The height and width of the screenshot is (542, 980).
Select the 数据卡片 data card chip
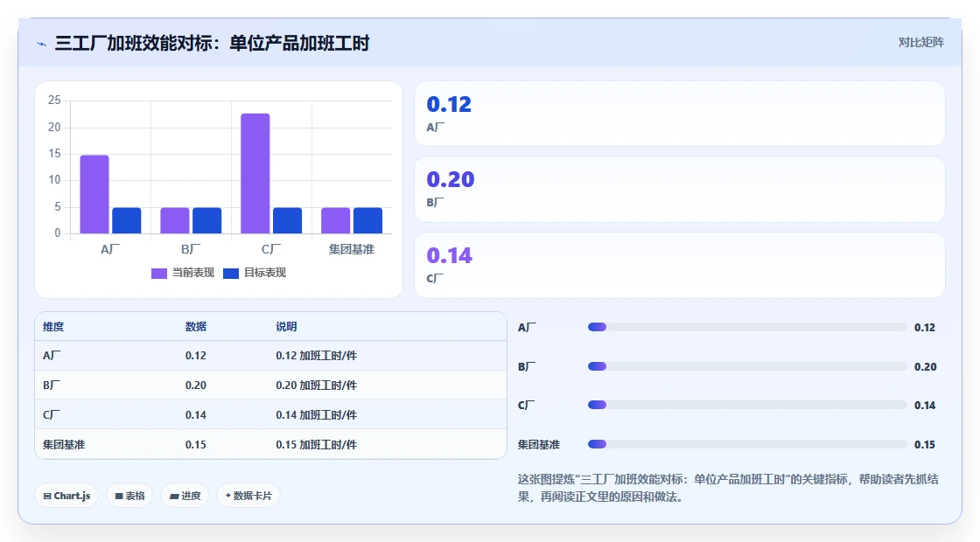coord(248,496)
